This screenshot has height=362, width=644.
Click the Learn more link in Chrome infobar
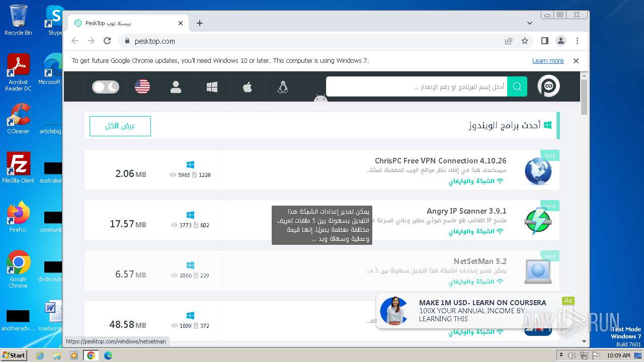point(548,61)
